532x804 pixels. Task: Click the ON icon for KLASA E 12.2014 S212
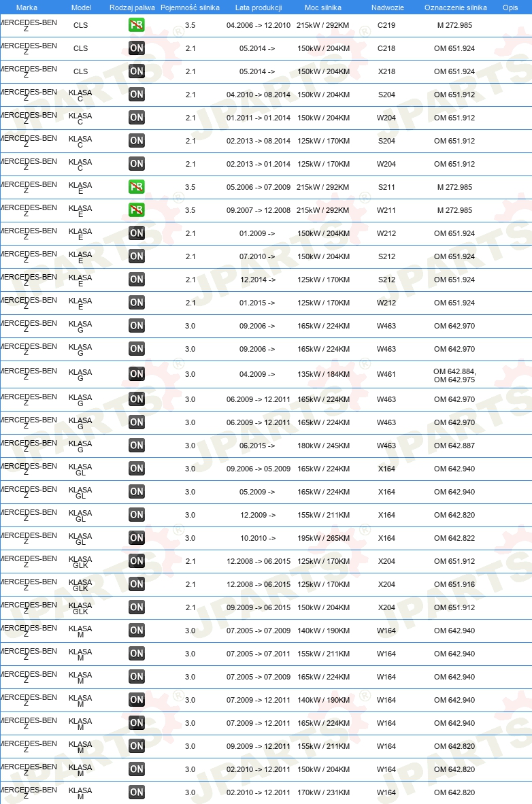tap(137, 280)
